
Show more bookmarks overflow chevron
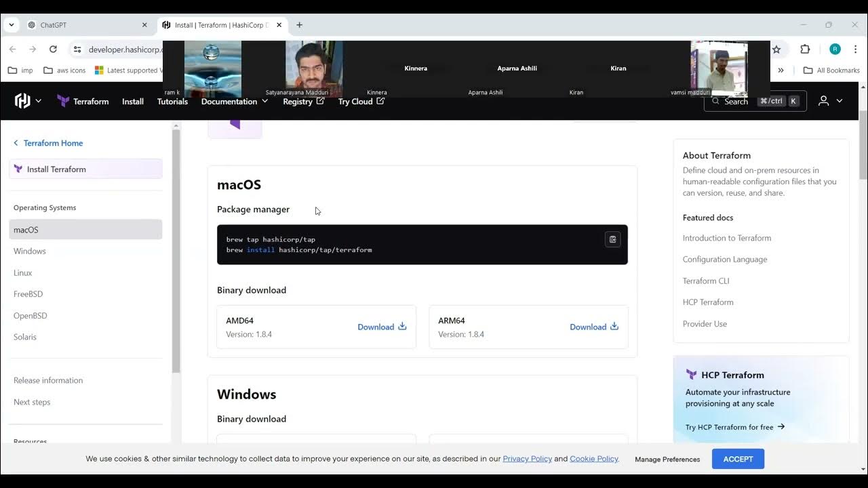pos(781,70)
